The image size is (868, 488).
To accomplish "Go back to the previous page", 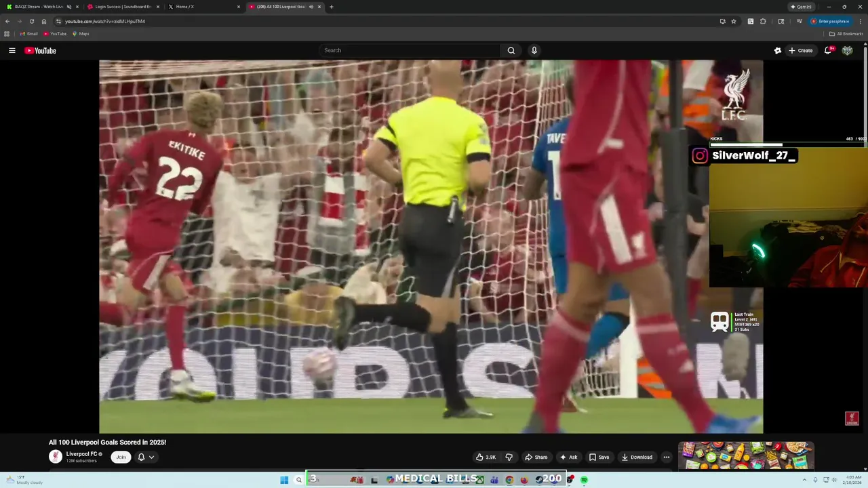I will pos(7,22).
